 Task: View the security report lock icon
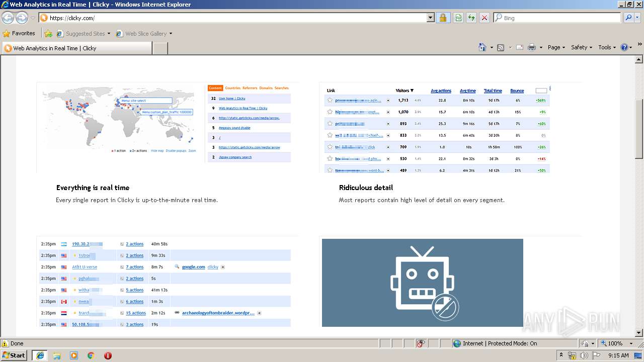tap(443, 18)
